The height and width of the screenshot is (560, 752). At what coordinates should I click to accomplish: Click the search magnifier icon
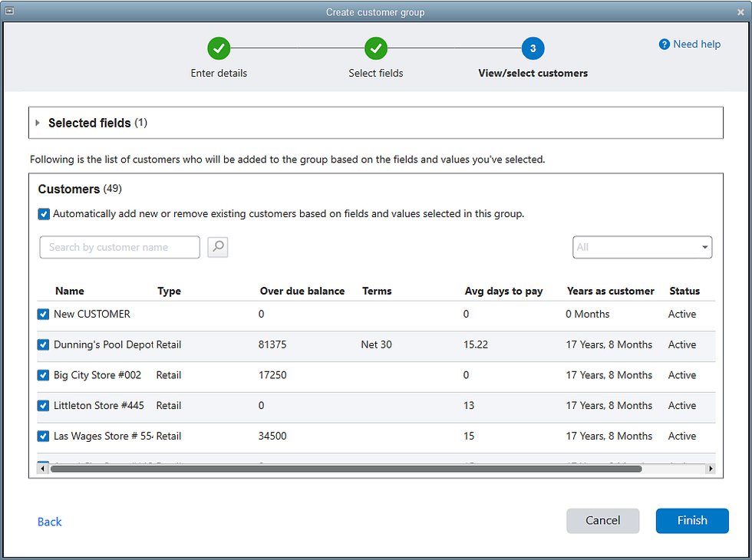point(218,247)
